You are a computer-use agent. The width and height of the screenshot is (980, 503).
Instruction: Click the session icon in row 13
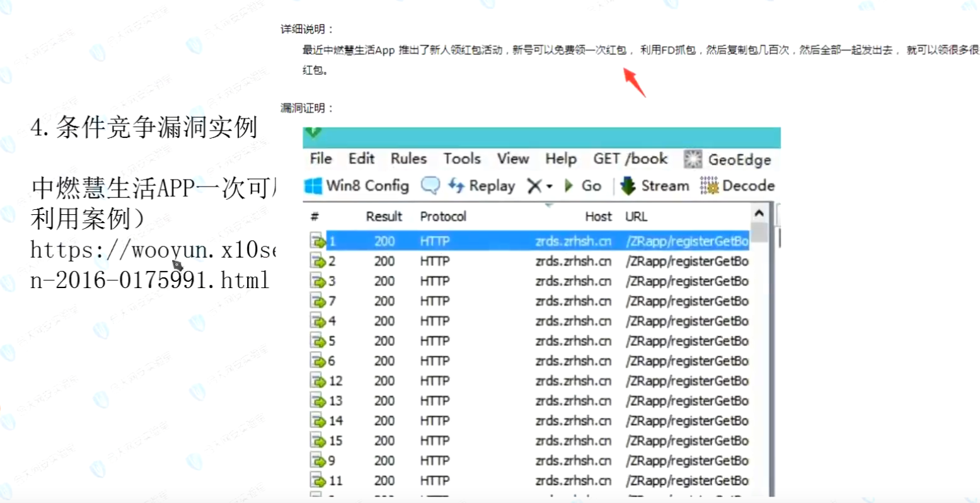click(318, 401)
